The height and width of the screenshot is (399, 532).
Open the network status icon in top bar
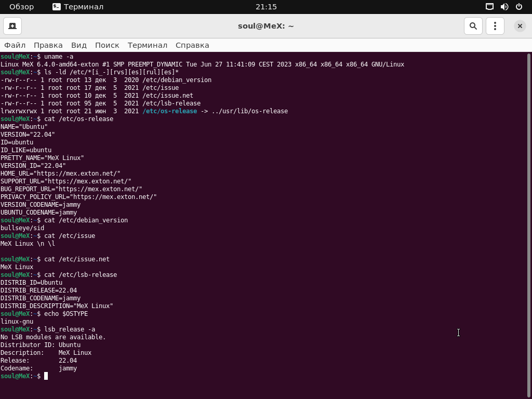point(489,7)
